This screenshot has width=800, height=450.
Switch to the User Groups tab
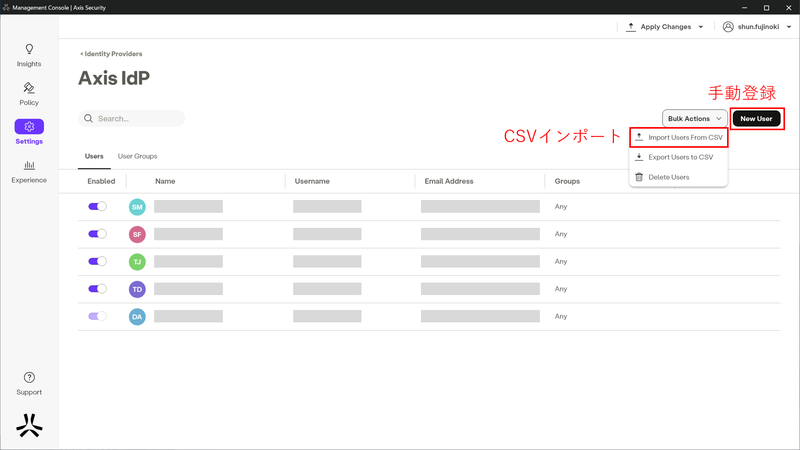pos(137,156)
